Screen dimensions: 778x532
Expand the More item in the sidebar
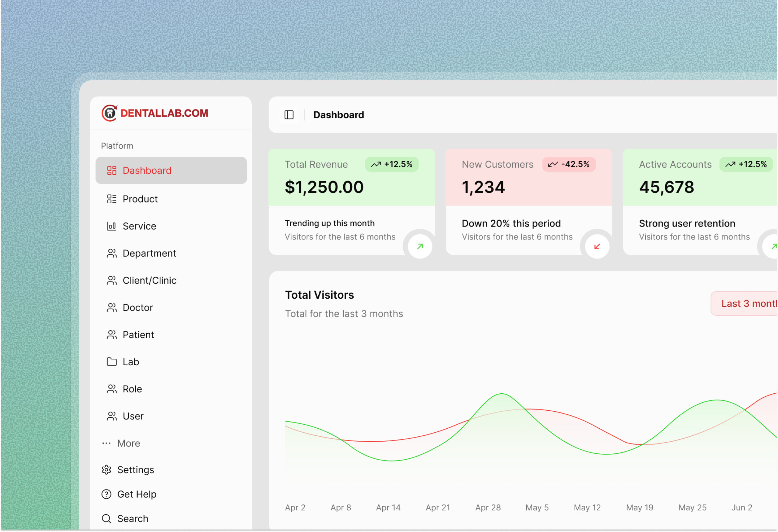[128, 443]
